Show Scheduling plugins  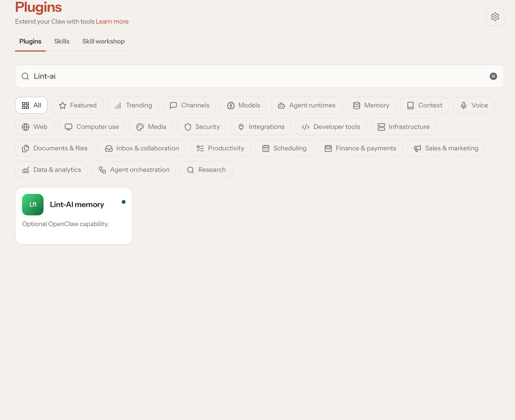click(284, 148)
